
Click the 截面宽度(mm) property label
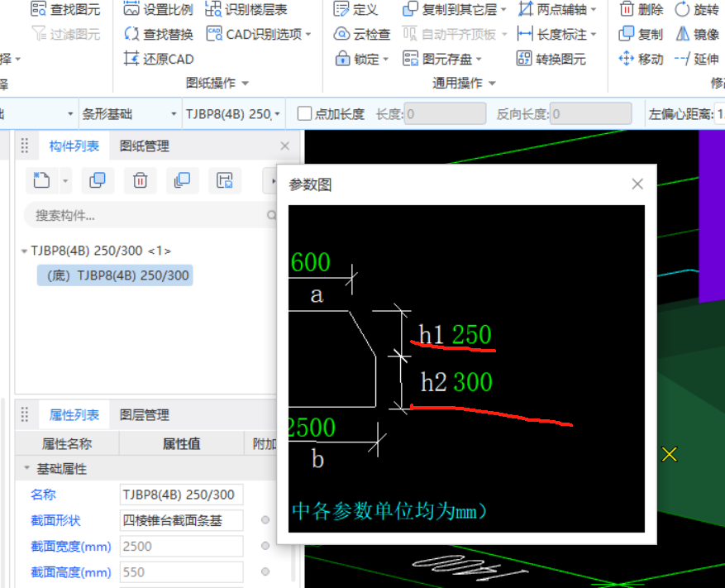click(x=71, y=547)
